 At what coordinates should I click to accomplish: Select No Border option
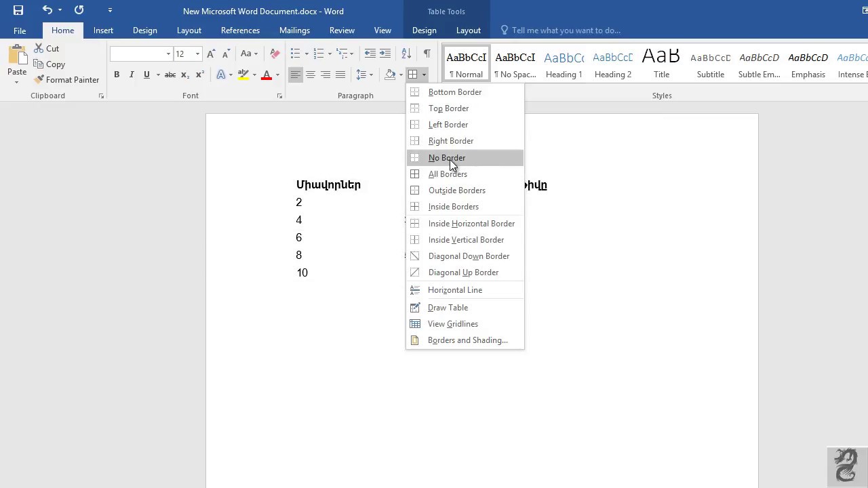[x=465, y=158]
